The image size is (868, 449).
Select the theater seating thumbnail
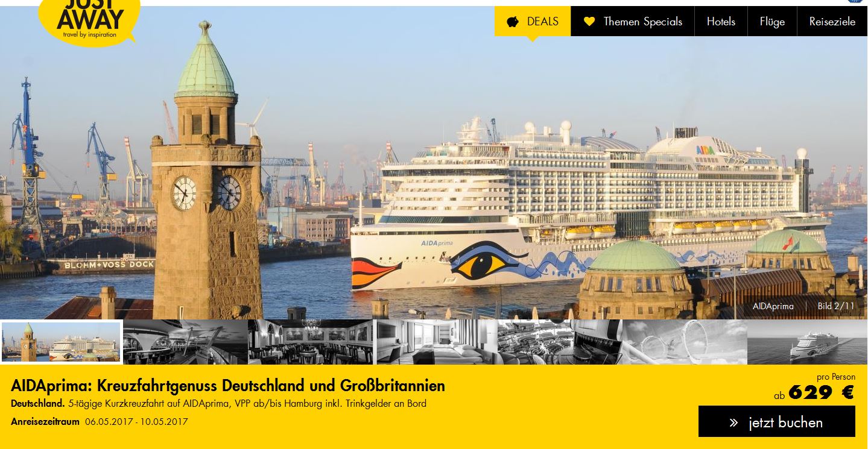tap(560, 342)
